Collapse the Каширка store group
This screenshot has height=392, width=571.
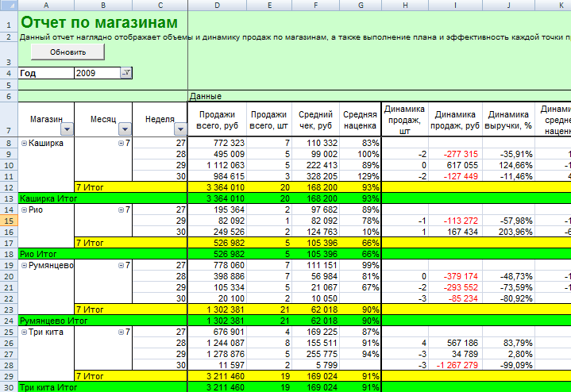[24, 144]
